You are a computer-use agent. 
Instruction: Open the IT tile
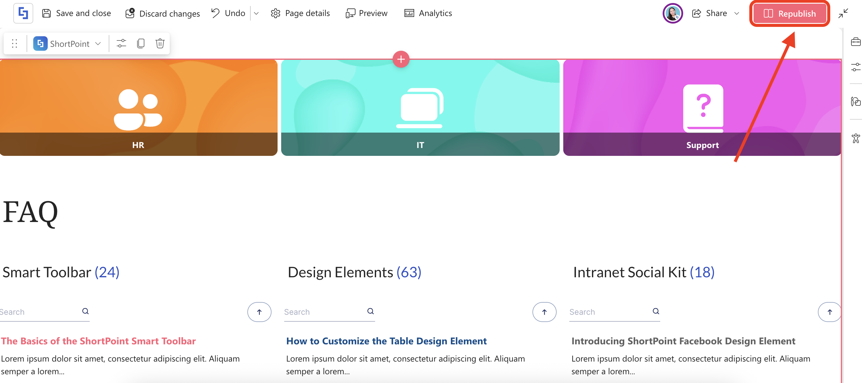[x=420, y=108]
